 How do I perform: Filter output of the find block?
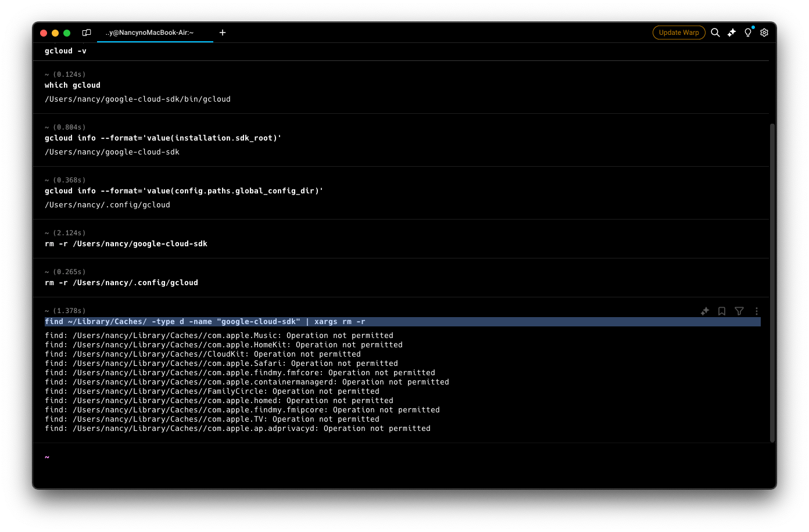(x=739, y=311)
